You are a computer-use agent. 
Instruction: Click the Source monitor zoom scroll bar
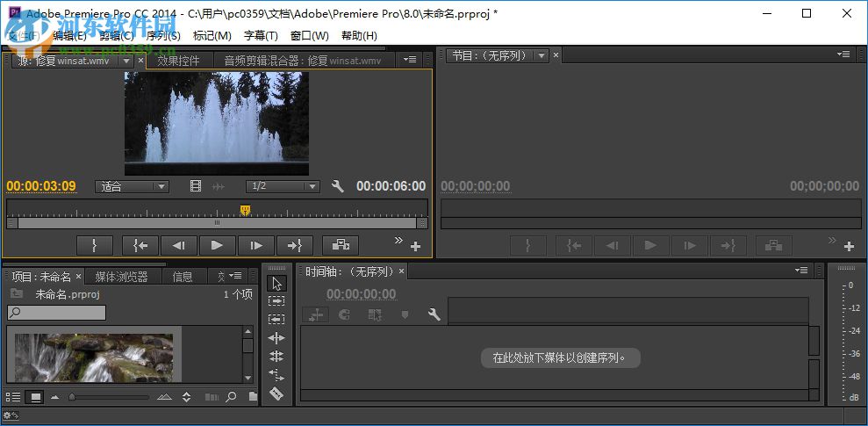click(217, 223)
